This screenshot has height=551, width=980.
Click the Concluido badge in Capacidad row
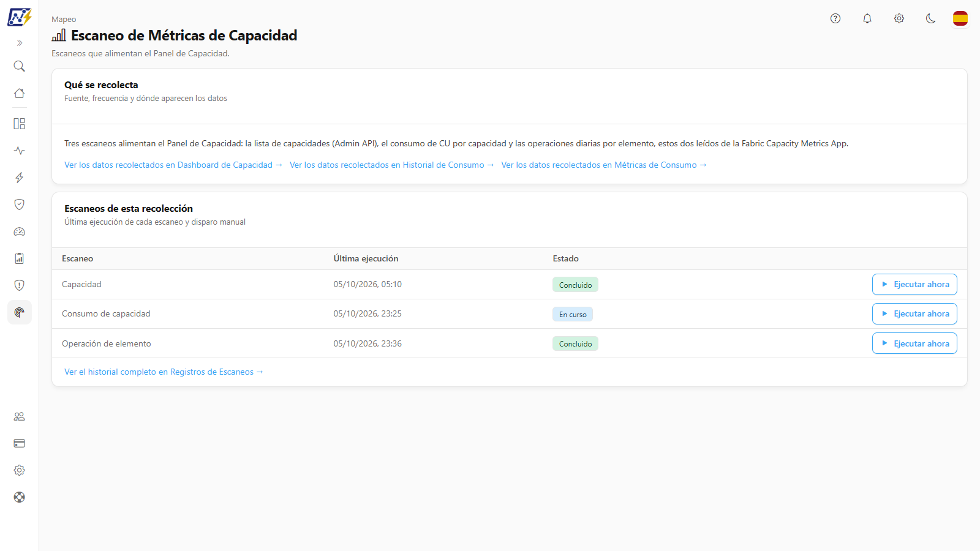click(x=575, y=285)
